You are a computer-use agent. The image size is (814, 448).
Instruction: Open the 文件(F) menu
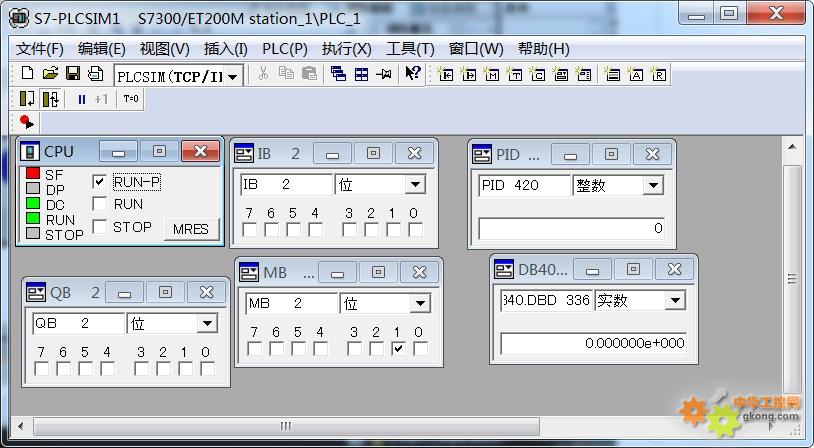[39, 49]
